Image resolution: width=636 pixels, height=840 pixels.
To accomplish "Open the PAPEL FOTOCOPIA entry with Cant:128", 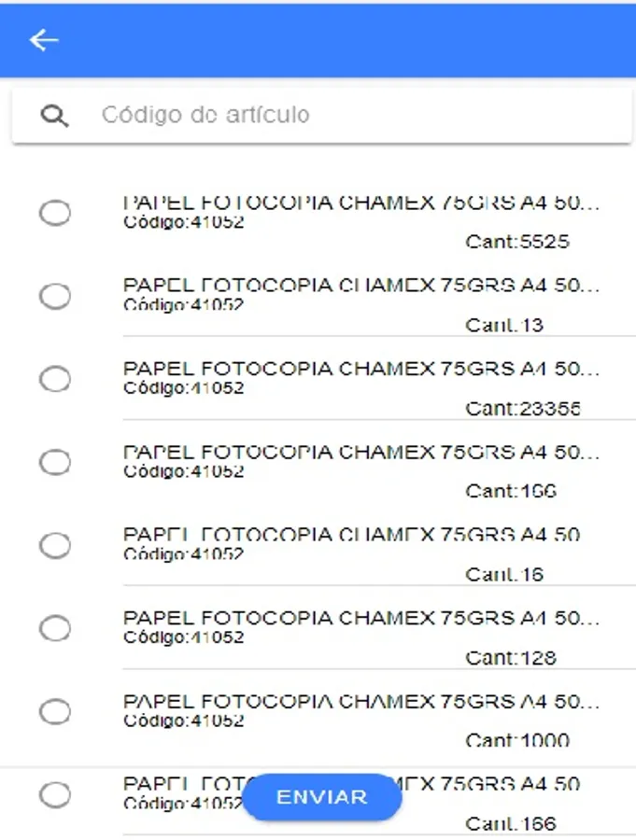I will coord(362,619).
